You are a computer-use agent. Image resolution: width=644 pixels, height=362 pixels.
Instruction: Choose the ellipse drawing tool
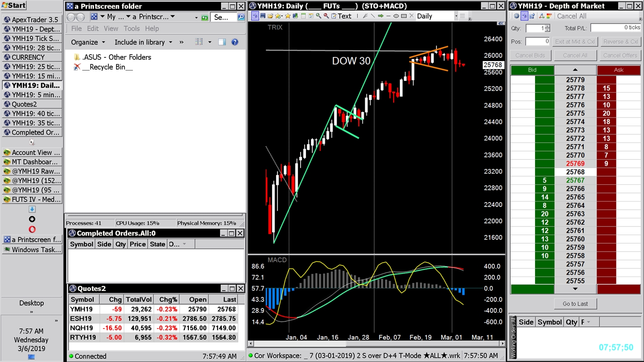click(x=396, y=16)
